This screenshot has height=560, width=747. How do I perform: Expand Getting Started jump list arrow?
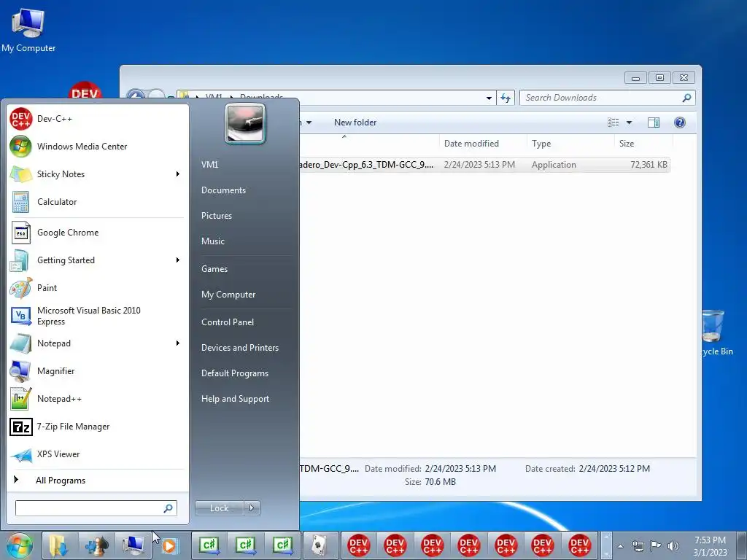178,260
